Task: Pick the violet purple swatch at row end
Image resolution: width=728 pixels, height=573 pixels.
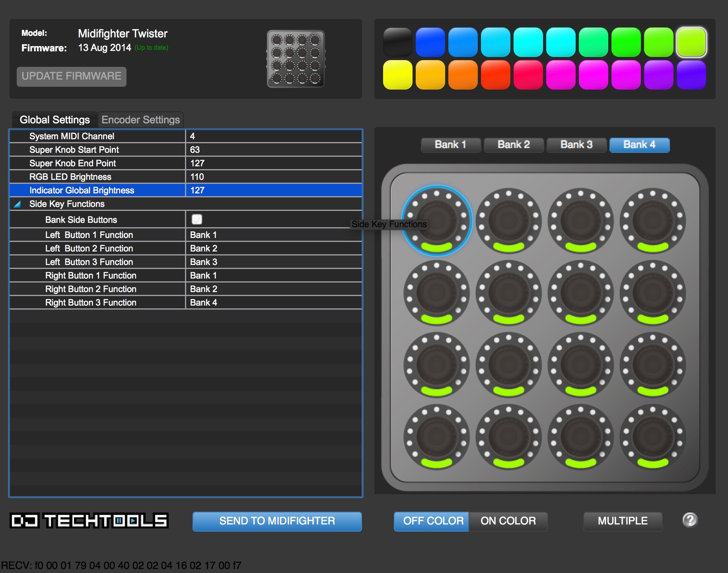Action: pos(691,75)
